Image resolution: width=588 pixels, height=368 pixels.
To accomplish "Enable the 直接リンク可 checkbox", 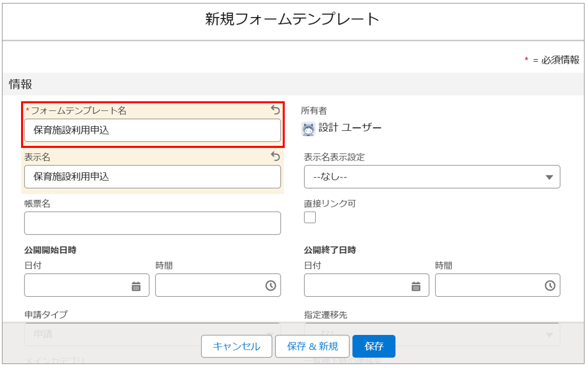I will tap(310, 217).
